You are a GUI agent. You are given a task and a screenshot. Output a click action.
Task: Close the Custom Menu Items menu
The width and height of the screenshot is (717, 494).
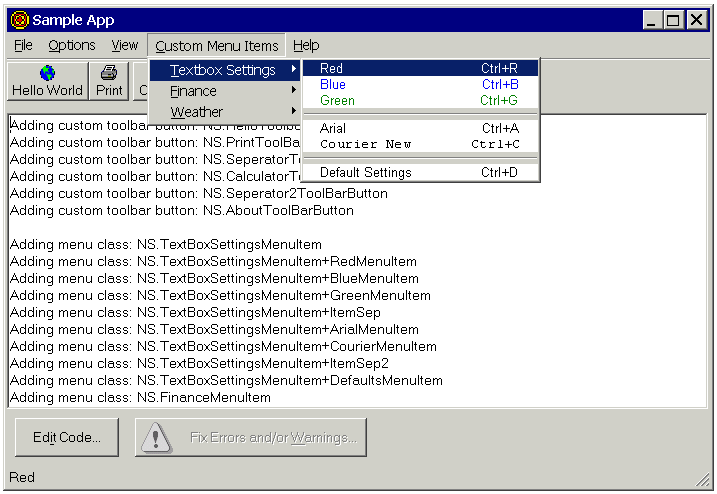click(217, 46)
